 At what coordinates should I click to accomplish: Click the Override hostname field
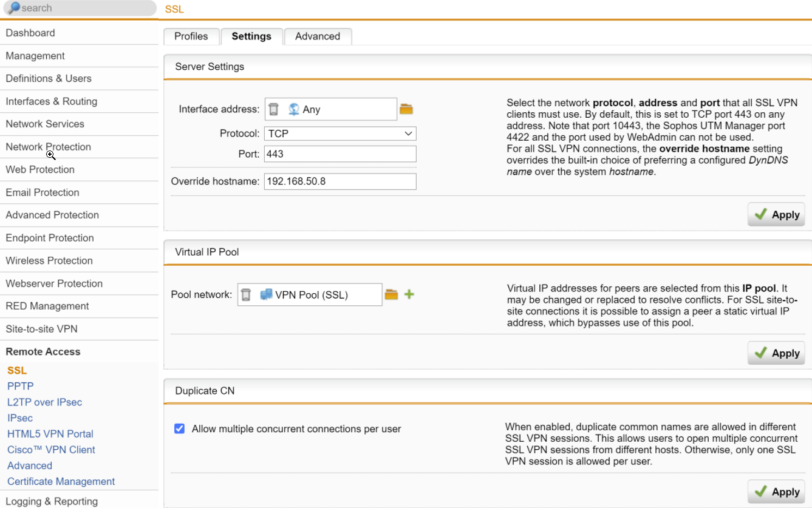pos(340,181)
